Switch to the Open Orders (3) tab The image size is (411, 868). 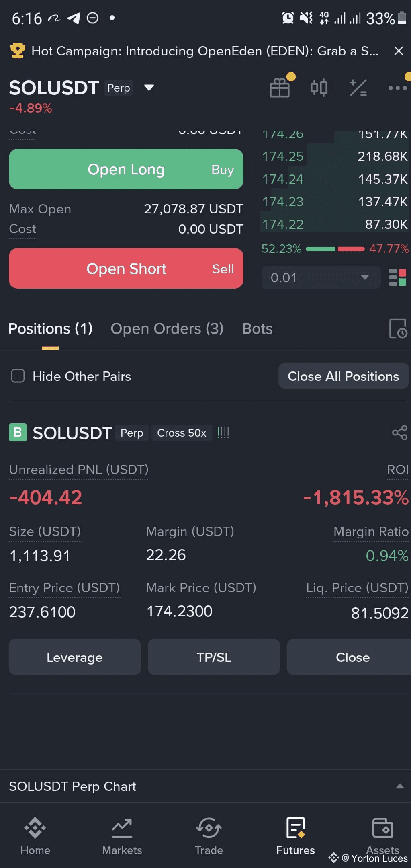coord(167,329)
